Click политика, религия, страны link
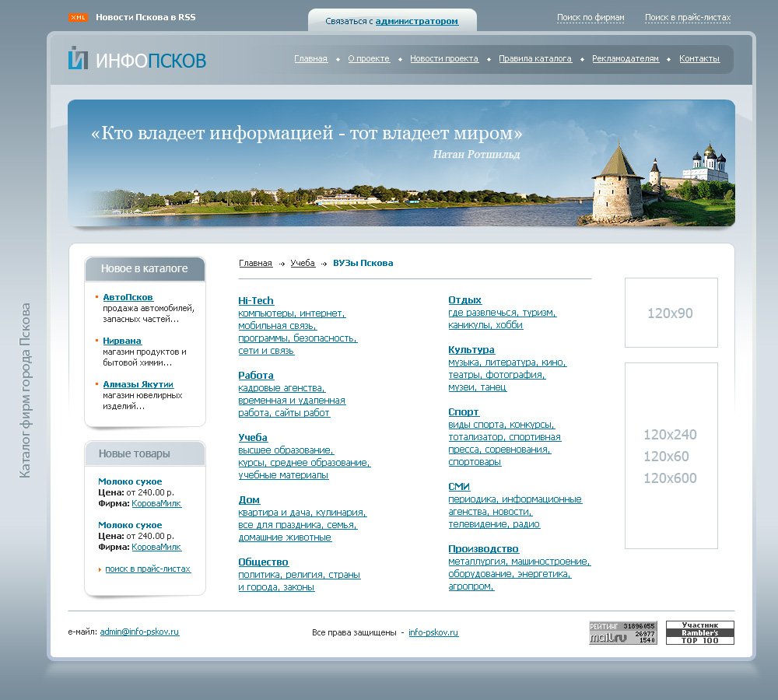The height and width of the screenshot is (700, 778). pos(300,575)
